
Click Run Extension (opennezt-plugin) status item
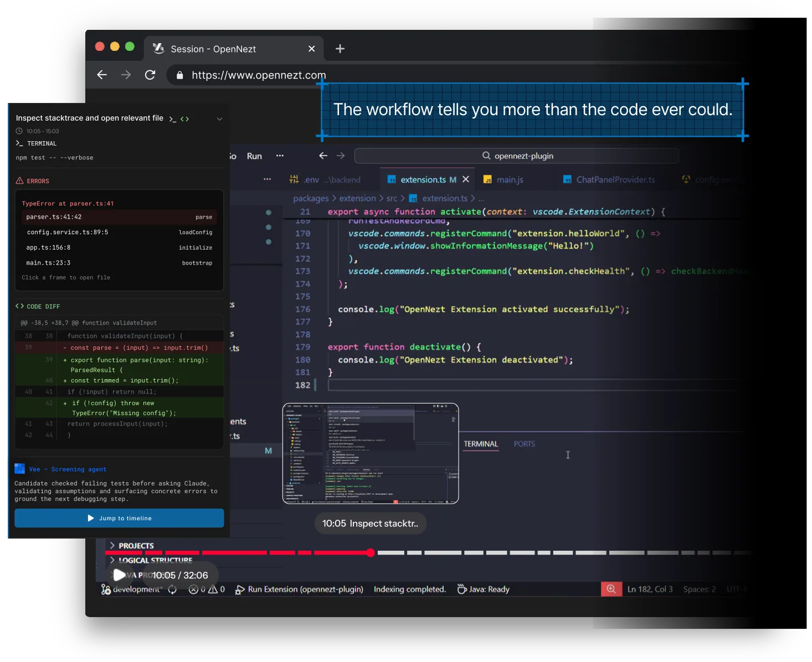coord(299,589)
